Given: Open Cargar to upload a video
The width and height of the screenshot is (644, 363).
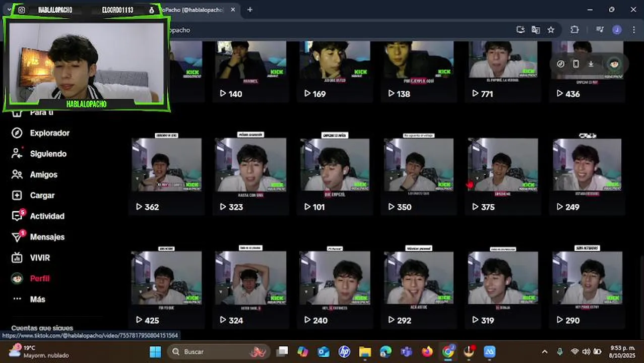Looking at the screenshot, I should [x=33, y=195].
